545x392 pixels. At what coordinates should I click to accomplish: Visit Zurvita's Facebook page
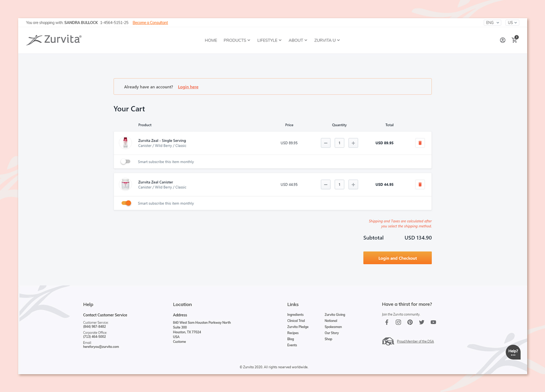(387, 322)
